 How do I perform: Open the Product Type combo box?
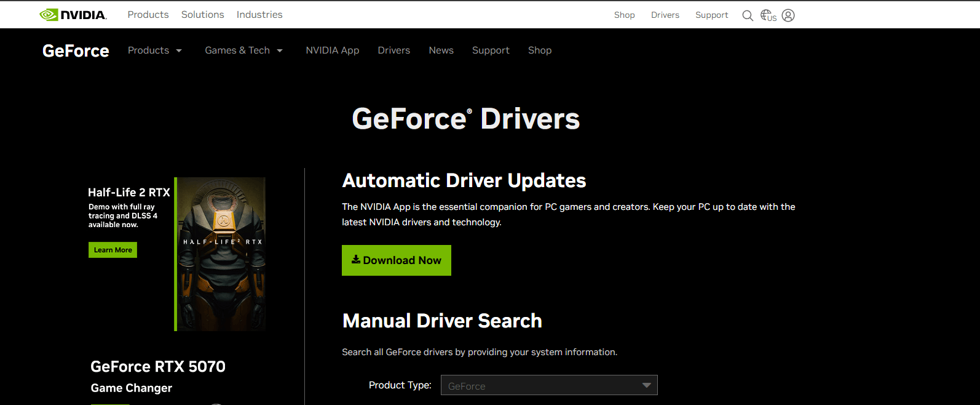548,385
